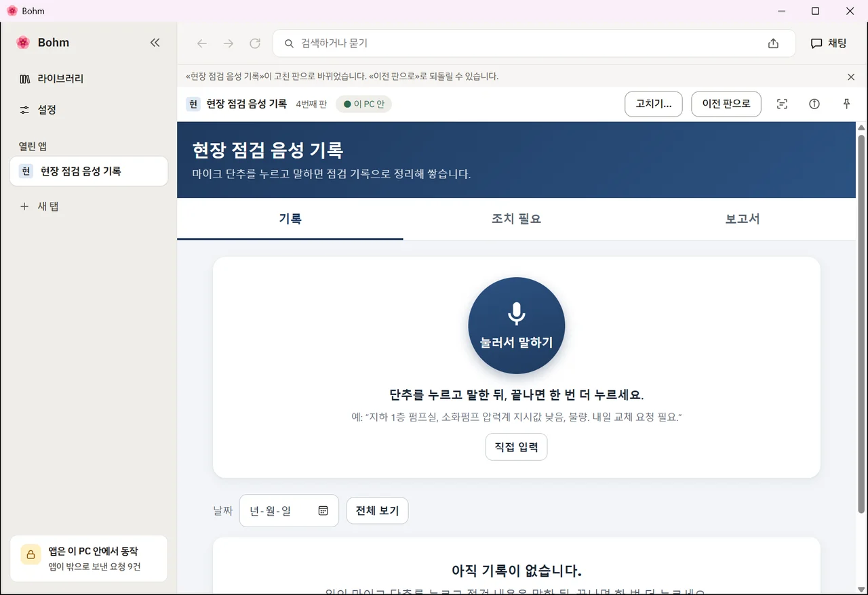Dismiss the notification banner with X
The width and height of the screenshot is (868, 595).
851,77
